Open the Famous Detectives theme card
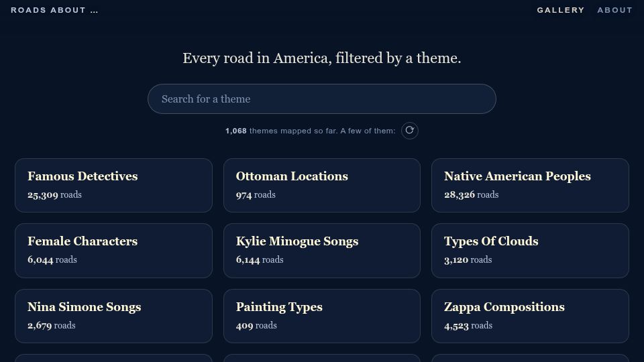 pos(114,185)
